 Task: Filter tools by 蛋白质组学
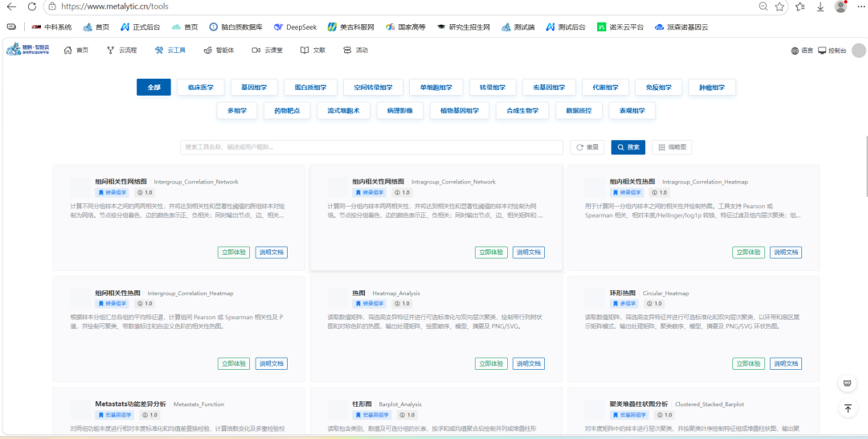310,88
